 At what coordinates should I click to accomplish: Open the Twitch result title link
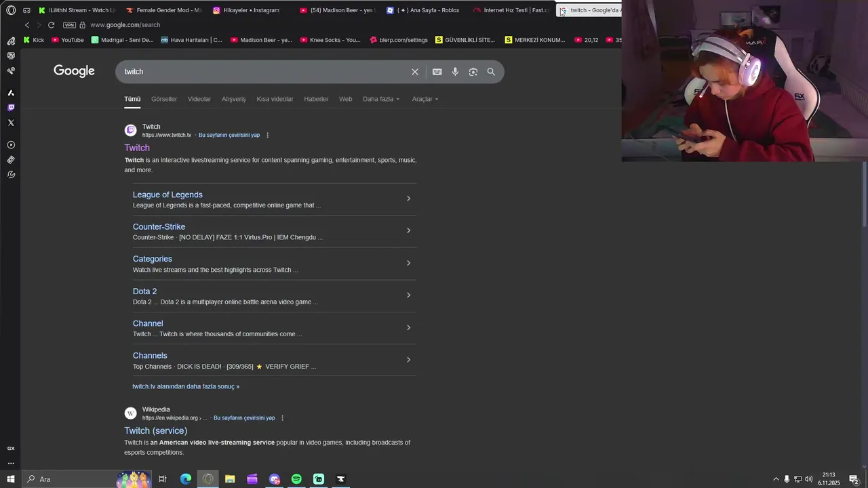137,148
